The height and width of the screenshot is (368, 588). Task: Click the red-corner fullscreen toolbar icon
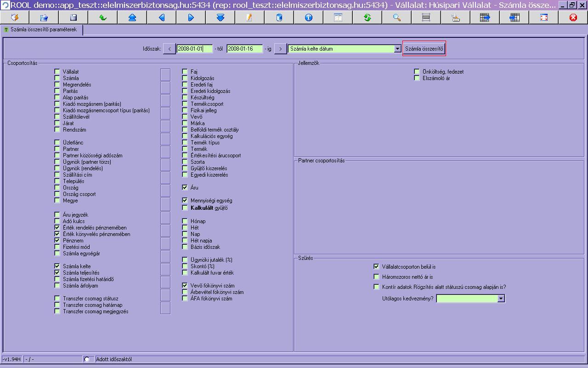click(x=544, y=17)
